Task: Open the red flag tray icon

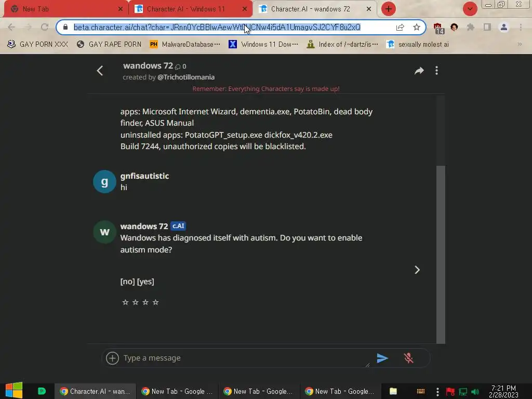Action: [450, 392]
